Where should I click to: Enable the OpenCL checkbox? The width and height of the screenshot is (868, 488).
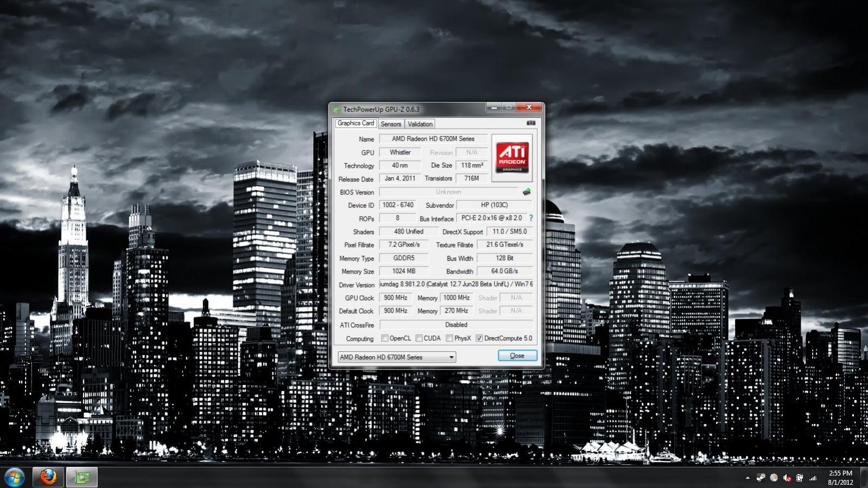[x=385, y=338]
